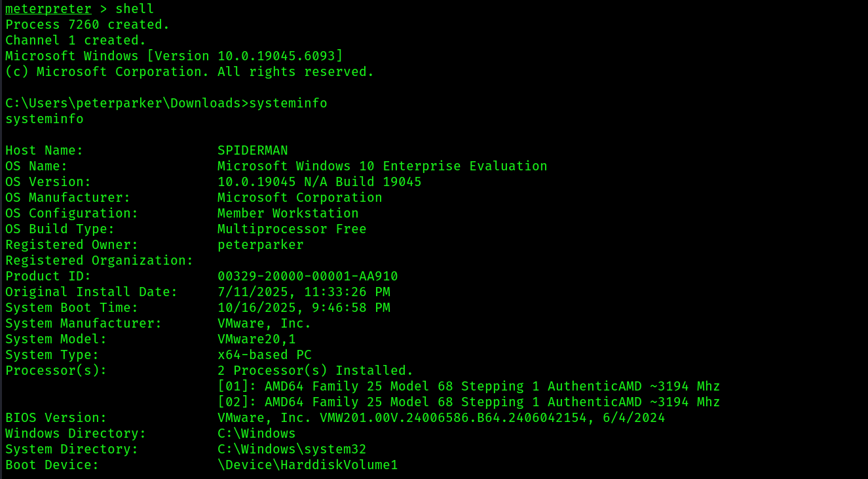Click the 'OS Build Type:' label
Viewport: 868px width, 479px height.
60,229
